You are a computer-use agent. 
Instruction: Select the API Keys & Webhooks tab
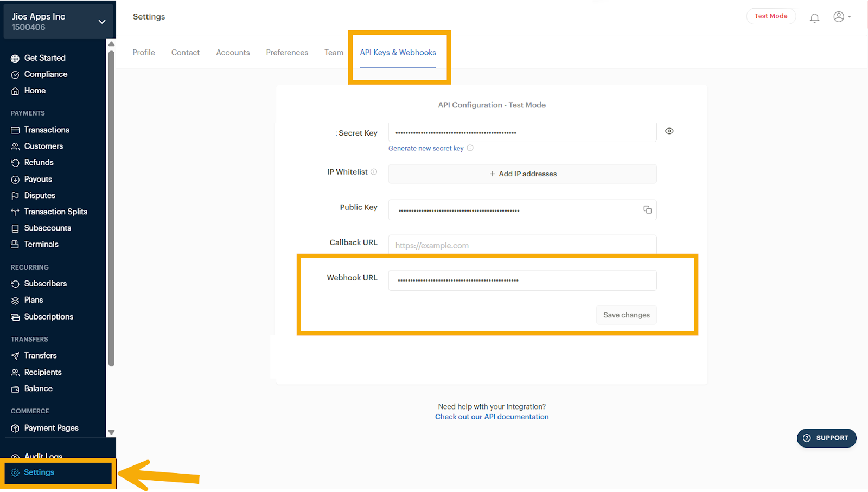(398, 53)
